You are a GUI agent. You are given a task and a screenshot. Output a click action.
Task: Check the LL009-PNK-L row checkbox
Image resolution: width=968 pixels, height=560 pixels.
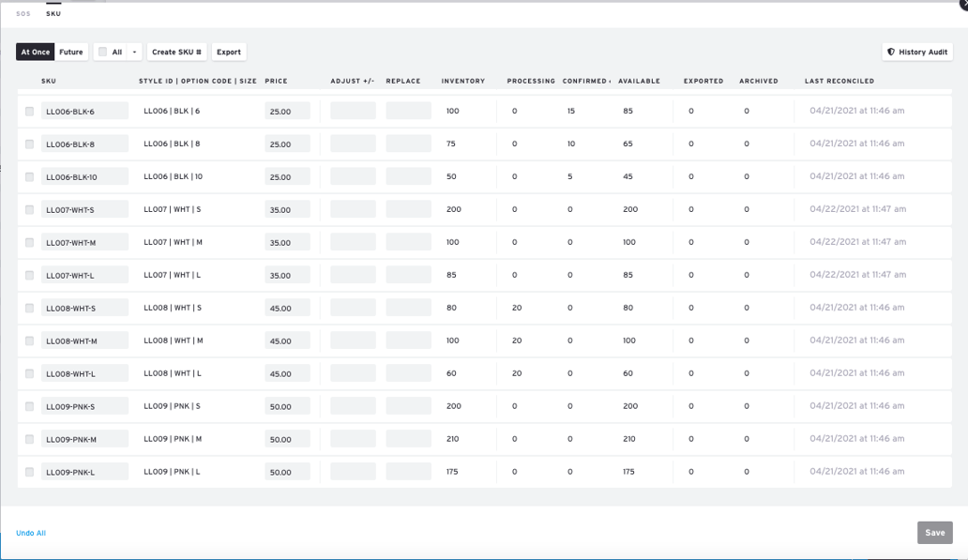point(29,471)
